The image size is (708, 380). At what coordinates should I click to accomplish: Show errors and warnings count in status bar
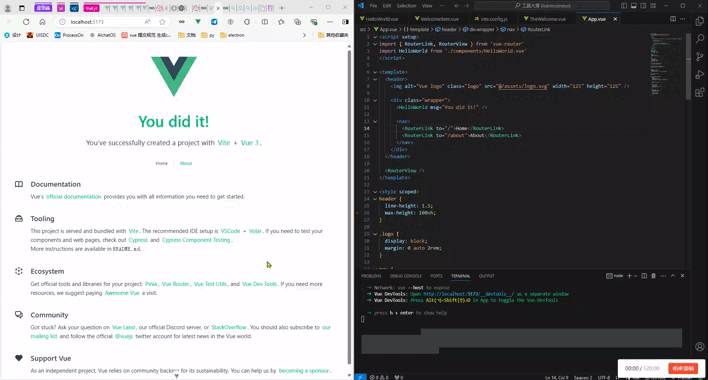pos(380,377)
